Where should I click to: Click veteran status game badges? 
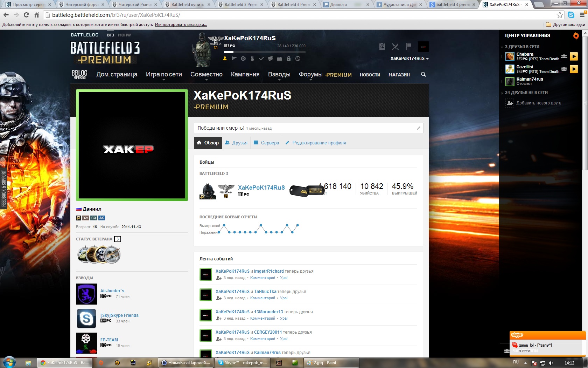(99, 255)
